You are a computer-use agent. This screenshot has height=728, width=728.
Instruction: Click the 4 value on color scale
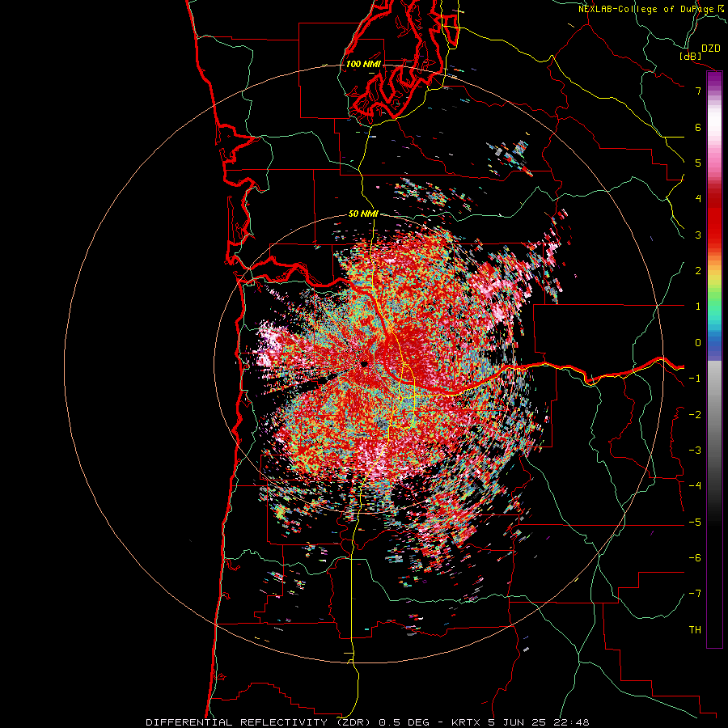tap(698, 199)
